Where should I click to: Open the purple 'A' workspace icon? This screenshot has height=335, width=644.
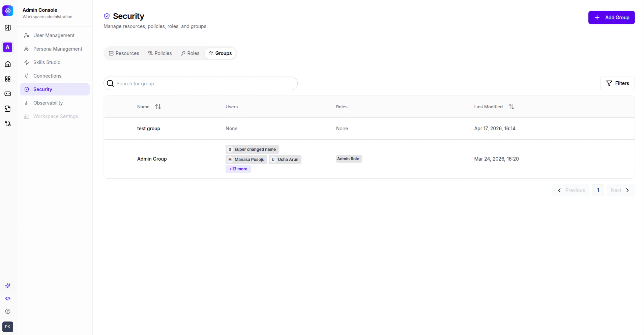click(x=8, y=47)
